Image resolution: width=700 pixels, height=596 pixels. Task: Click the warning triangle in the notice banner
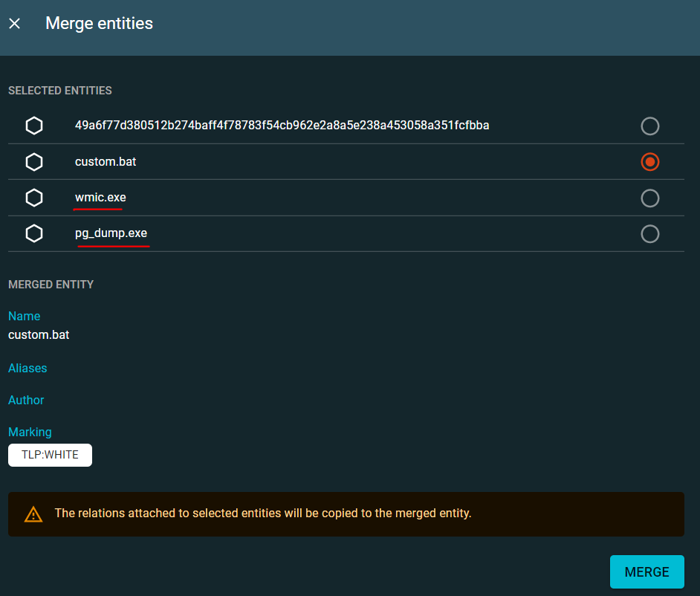(33, 513)
